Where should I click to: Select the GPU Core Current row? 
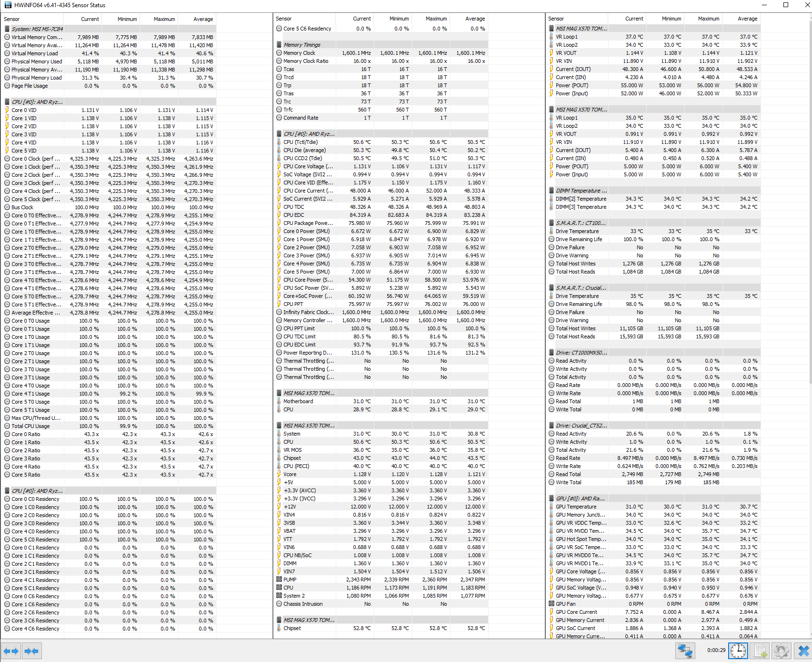pyautogui.click(x=654, y=612)
